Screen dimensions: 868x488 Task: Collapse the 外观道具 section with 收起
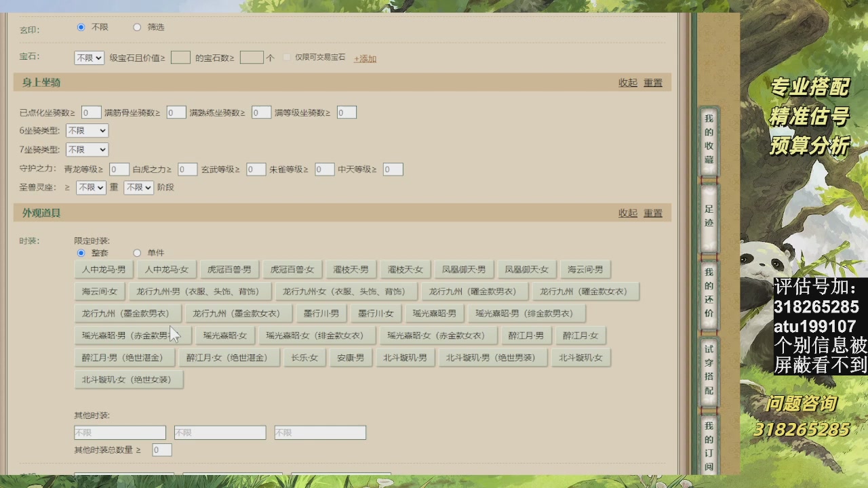pos(628,213)
